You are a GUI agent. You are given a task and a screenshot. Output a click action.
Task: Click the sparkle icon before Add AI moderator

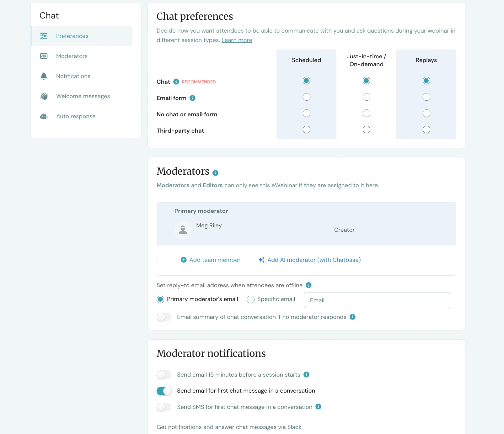click(x=262, y=260)
